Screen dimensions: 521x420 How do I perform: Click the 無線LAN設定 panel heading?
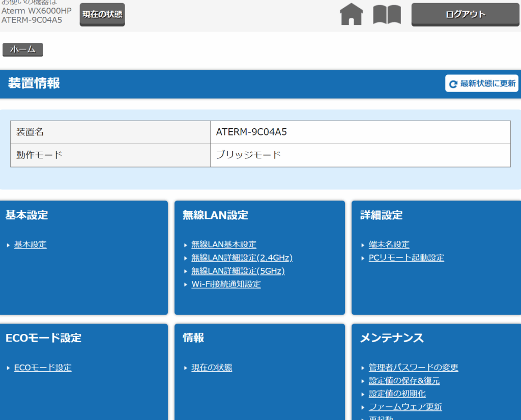[x=215, y=215]
